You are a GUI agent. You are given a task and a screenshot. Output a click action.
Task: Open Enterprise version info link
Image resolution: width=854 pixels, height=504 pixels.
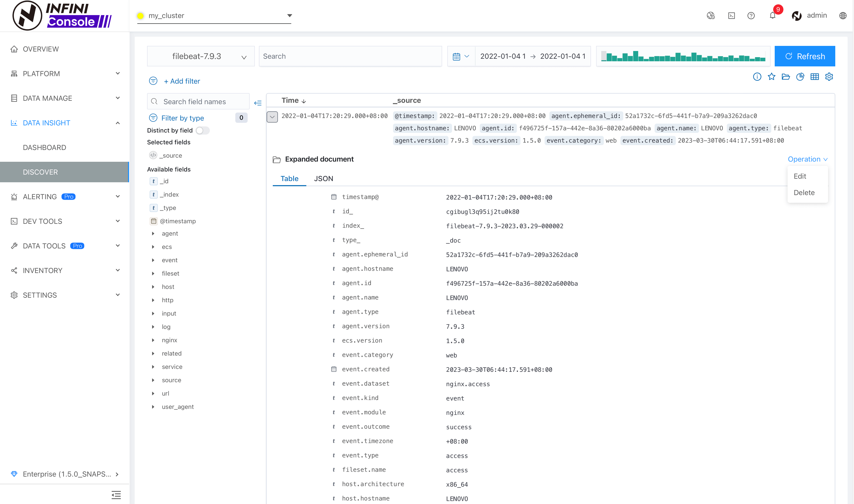65,474
